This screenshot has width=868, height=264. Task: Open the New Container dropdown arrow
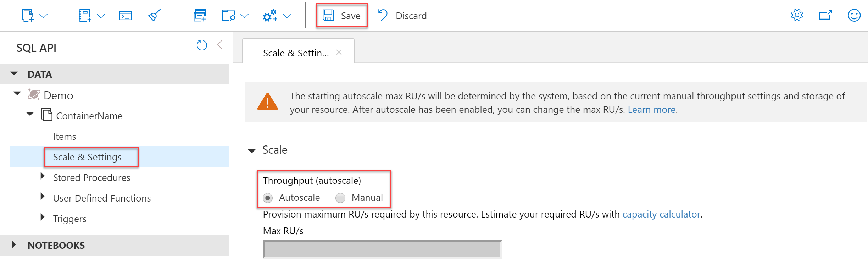click(x=44, y=16)
